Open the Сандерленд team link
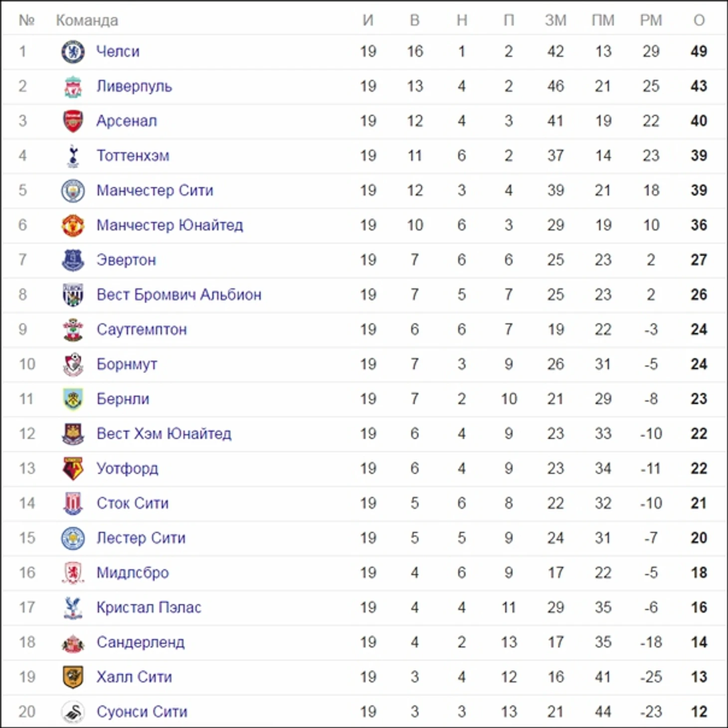Viewport: 728px width, 728px height. [x=141, y=642]
